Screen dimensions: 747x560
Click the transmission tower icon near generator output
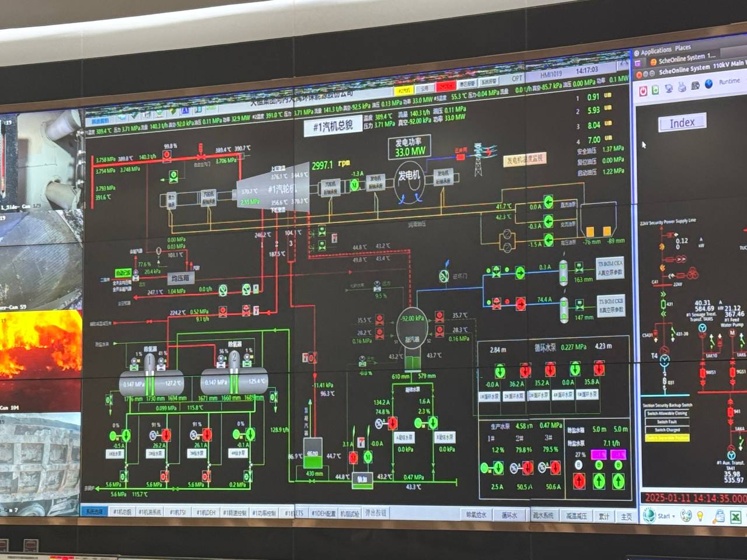click(x=479, y=159)
